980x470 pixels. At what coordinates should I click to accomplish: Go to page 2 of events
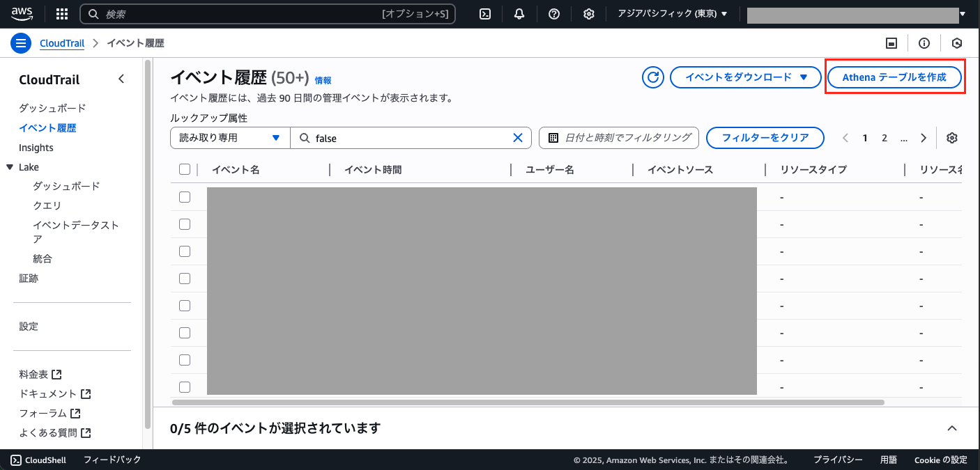pyautogui.click(x=885, y=138)
